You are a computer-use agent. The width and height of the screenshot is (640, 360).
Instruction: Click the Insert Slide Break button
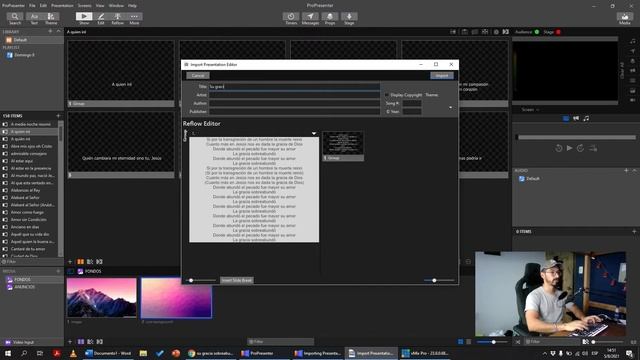[237, 280]
